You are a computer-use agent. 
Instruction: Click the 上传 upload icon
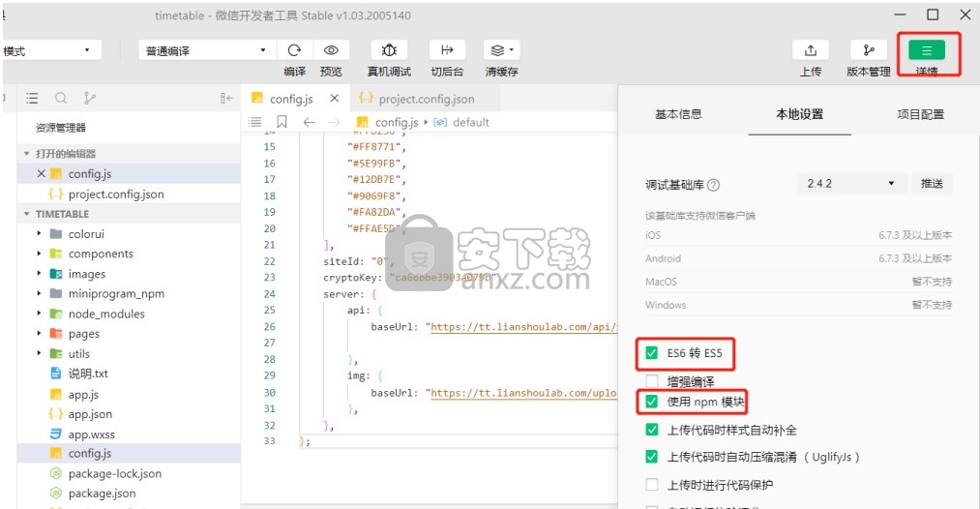tap(811, 50)
